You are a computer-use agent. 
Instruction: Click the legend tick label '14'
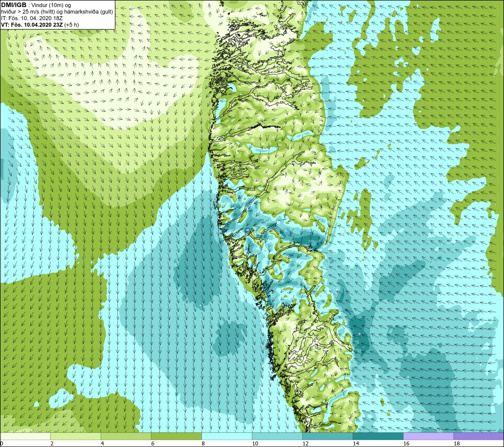coord(356,444)
